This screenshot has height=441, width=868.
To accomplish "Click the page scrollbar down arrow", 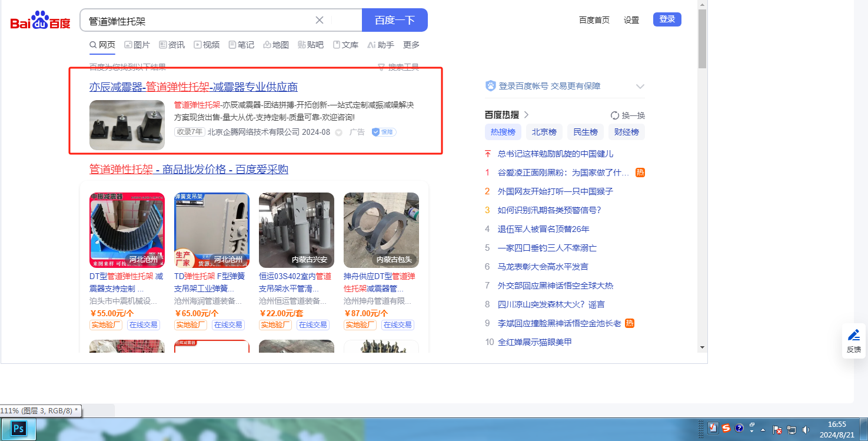I will coord(702,347).
